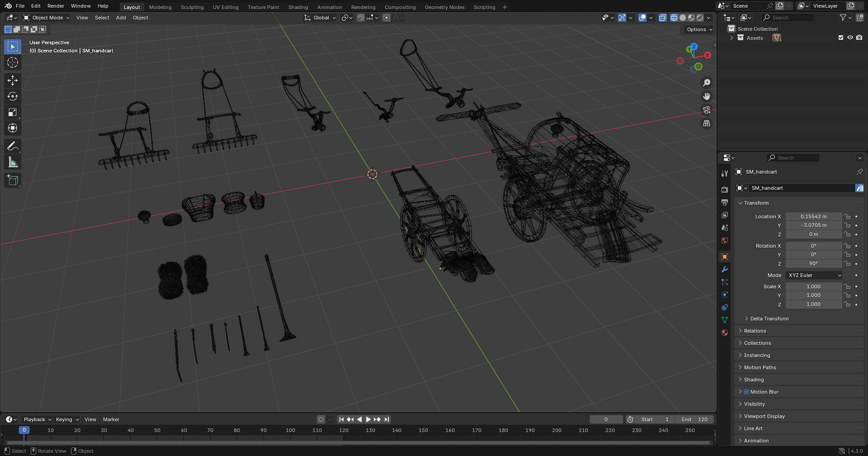Choose the Annotate pencil tool
This screenshot has height=456, width=868.
click(x=13, y=146)
